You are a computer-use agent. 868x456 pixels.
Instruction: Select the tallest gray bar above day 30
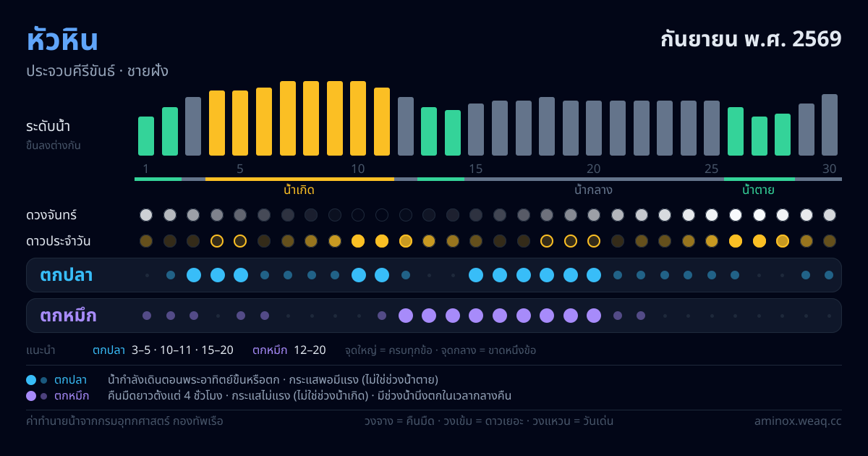(830, 124)
